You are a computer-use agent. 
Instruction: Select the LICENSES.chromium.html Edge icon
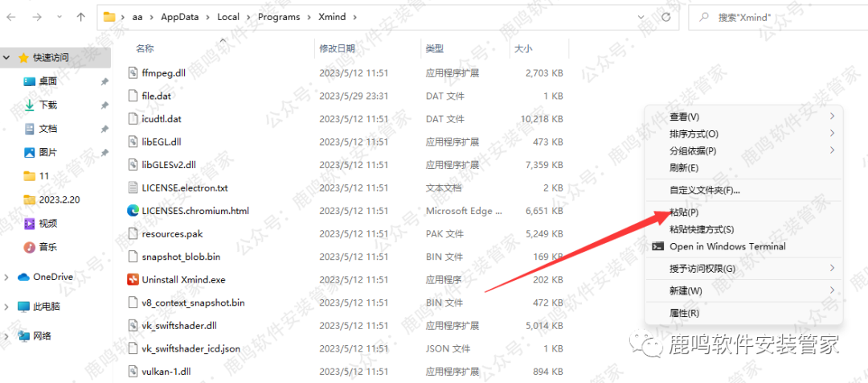[133, 211]
